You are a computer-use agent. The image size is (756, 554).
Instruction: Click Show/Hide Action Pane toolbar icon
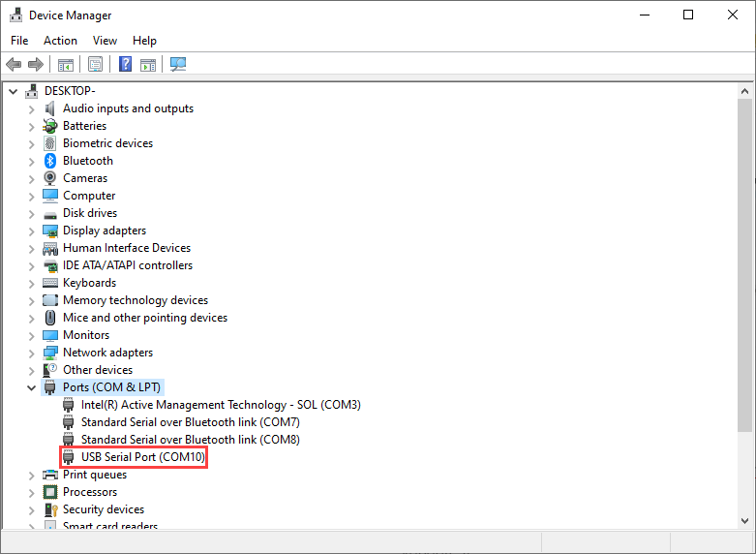(148, 64)
